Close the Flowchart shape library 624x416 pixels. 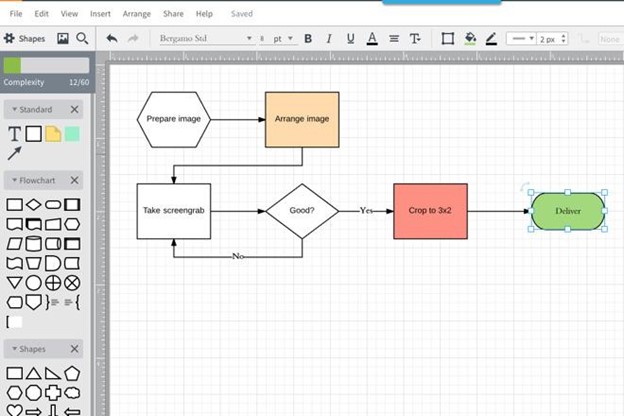tap(74, 180)
